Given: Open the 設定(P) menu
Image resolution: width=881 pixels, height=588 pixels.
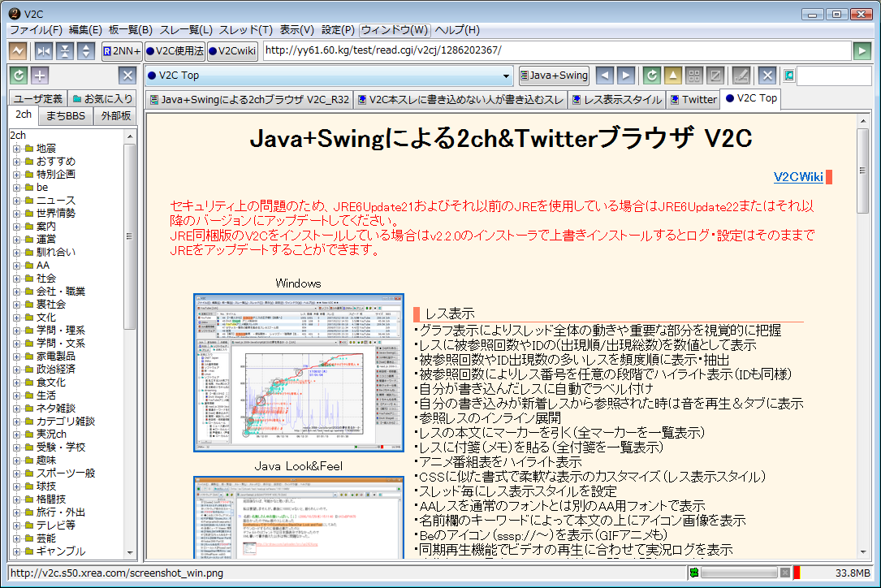Looking at the screenshot, I should [x=338, y=30].
